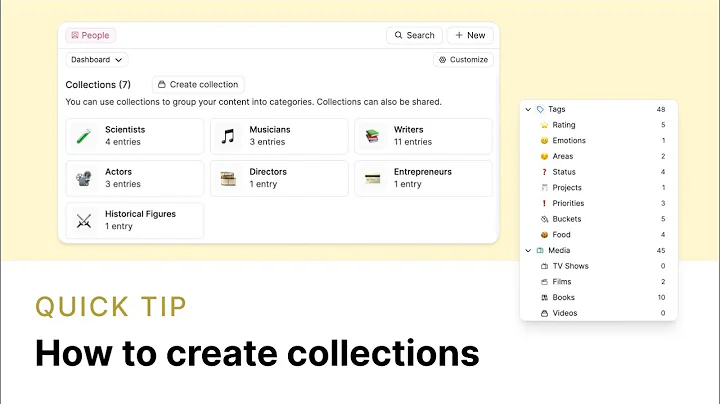The image size is (720, 404).
Task: Click the Food cookie icon
Action: pyautogui.click(x=544, y=235)
